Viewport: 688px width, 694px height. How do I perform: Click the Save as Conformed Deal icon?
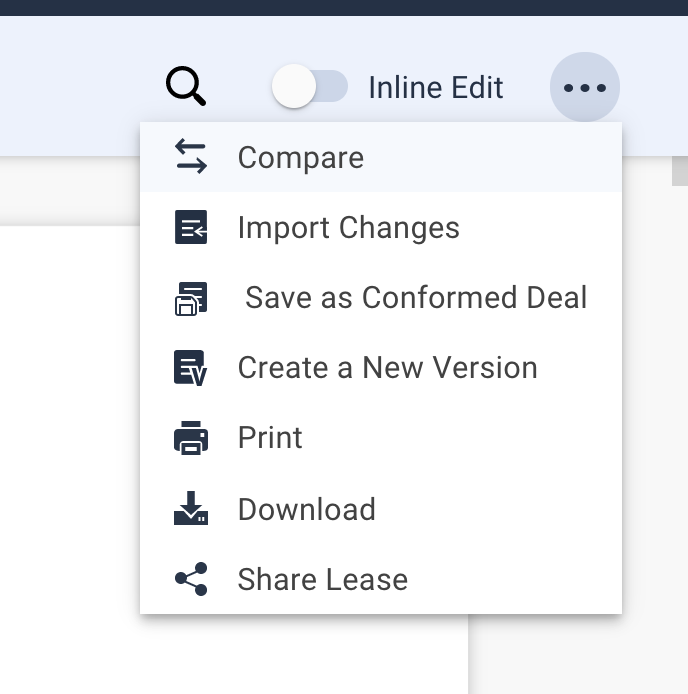[191, 298]
